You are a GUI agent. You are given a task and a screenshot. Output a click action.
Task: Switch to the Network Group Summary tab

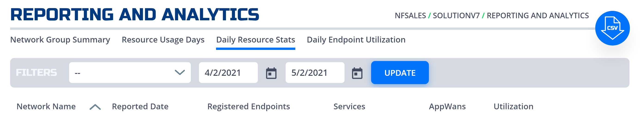[60, 40]
